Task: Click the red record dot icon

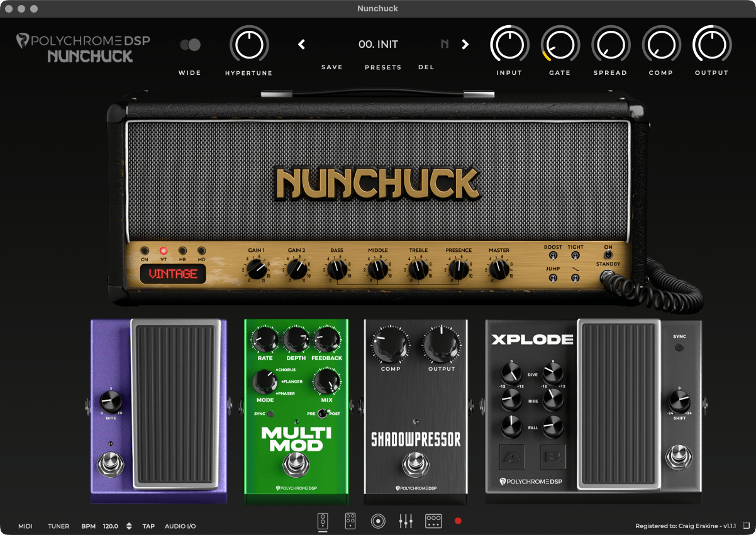Action: (x=458, y=521)
